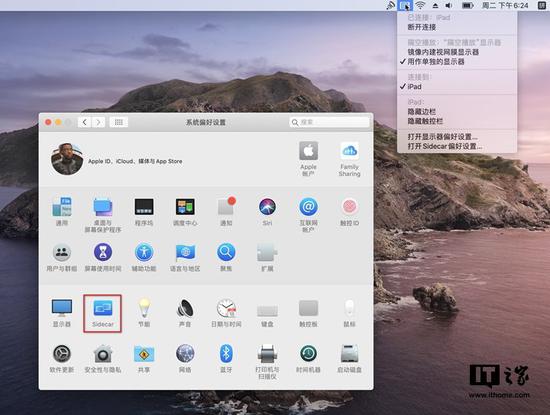This screenshot has width=550, height=415.
Task: Click the Sidecar display icon in menu bar
Action: (x=405, y=5)
